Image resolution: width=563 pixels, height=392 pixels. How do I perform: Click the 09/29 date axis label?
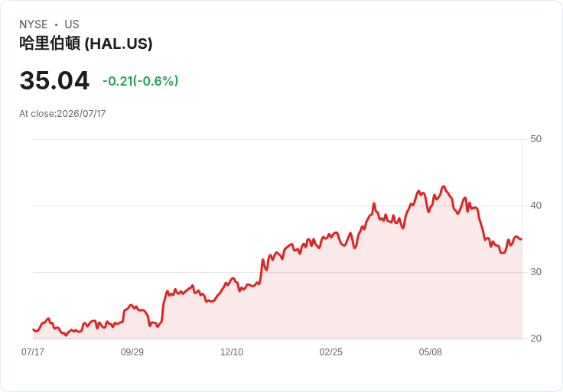click(x=132, y=352)
